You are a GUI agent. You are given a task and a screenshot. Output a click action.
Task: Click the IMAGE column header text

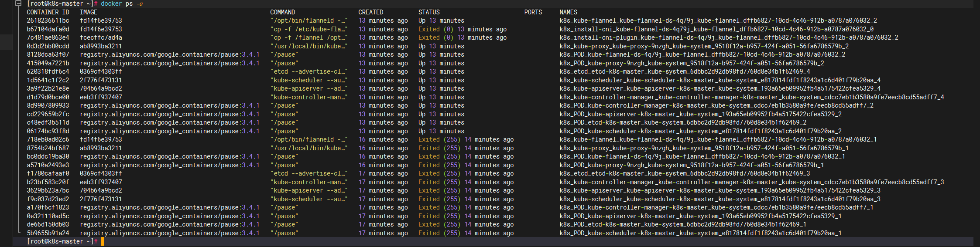click(x=89, y=12)
